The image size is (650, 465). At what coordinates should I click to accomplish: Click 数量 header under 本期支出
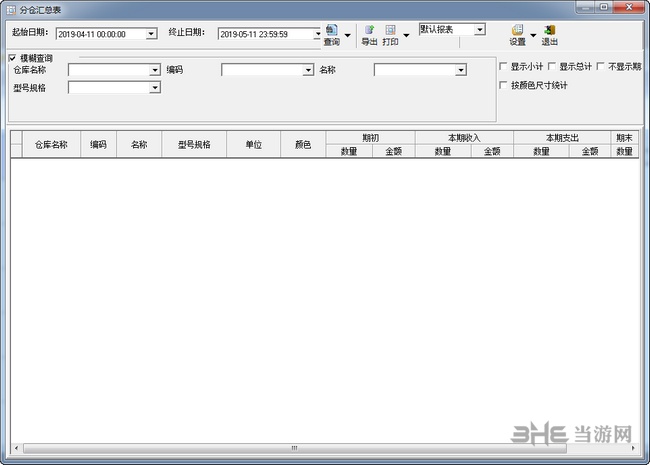[541, 151]
